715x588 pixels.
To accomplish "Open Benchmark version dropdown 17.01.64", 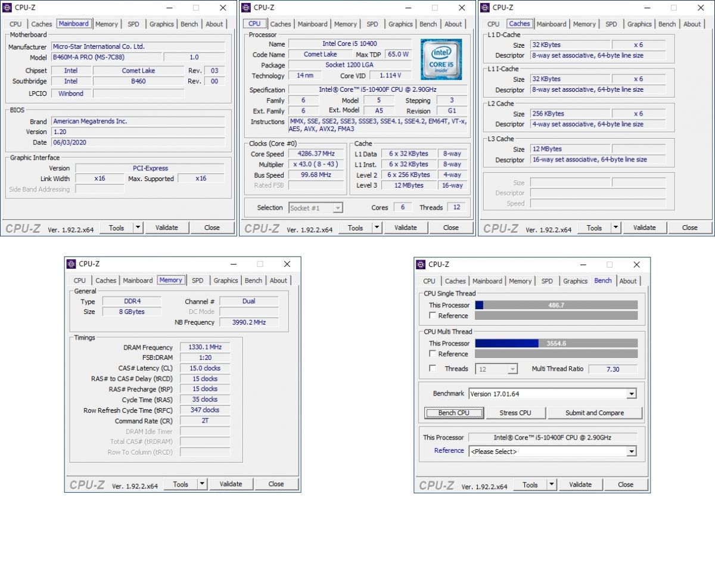I will pyautogui.click(x=552, y=394).
